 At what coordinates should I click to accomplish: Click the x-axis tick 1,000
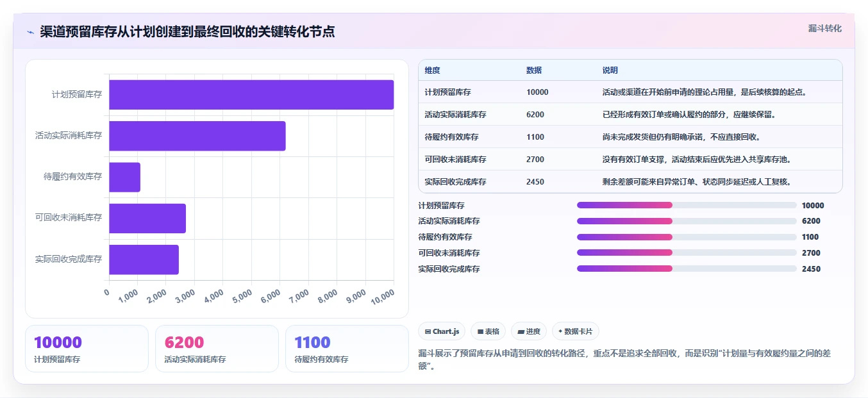click(128, 296)
